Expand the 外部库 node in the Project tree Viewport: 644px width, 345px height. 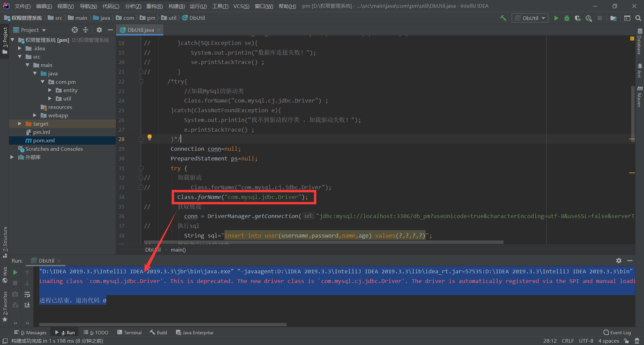tap(12, 157)
